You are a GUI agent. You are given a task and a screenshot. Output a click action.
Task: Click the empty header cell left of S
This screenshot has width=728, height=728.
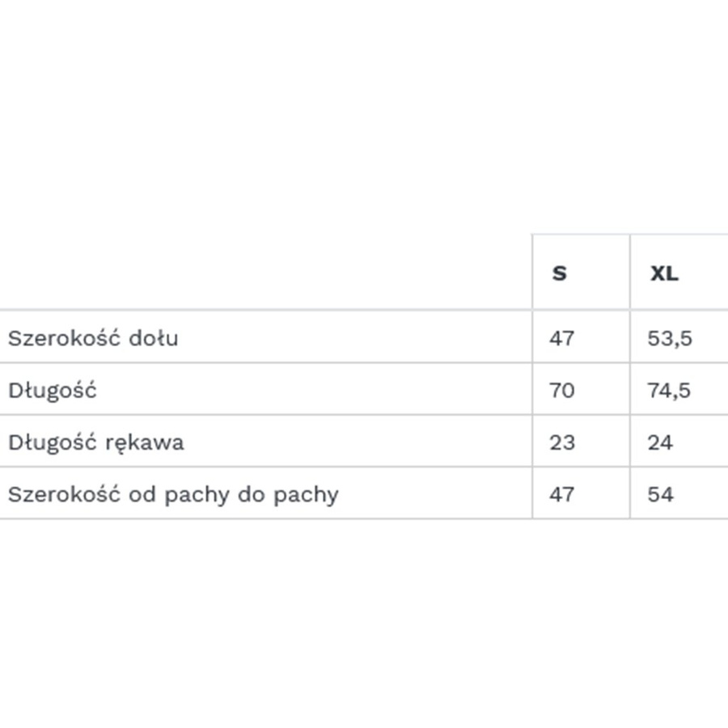point(265,273)
